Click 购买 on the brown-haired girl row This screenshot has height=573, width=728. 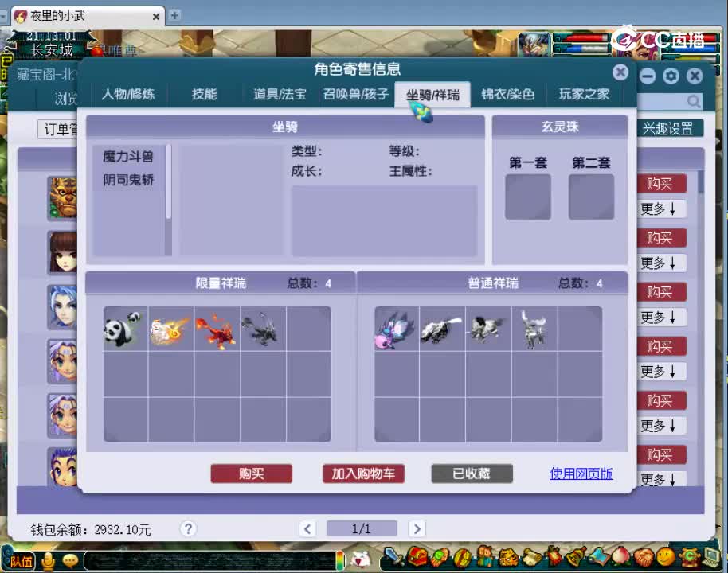pos(661,238)
